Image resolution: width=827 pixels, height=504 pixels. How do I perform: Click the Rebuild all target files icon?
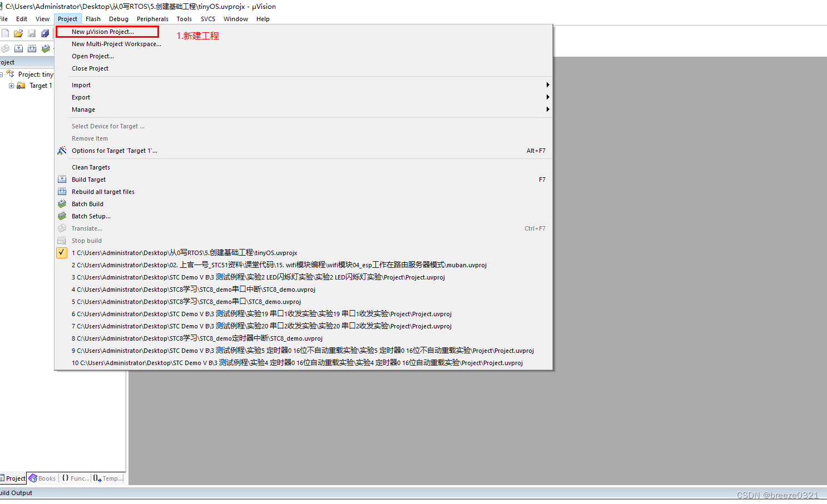pos(62,192)
